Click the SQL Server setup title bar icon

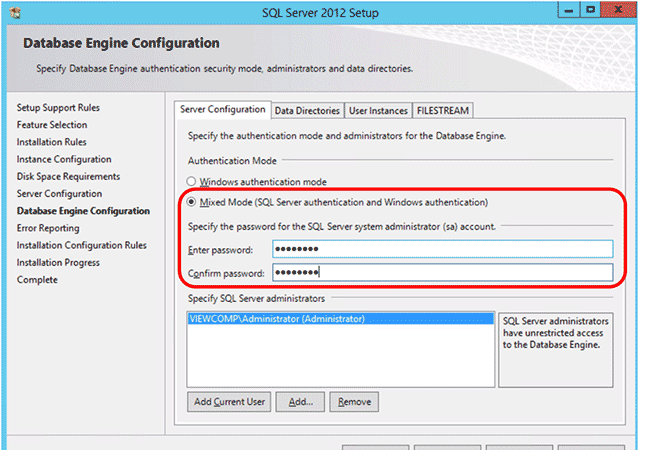tap(15, 13)
